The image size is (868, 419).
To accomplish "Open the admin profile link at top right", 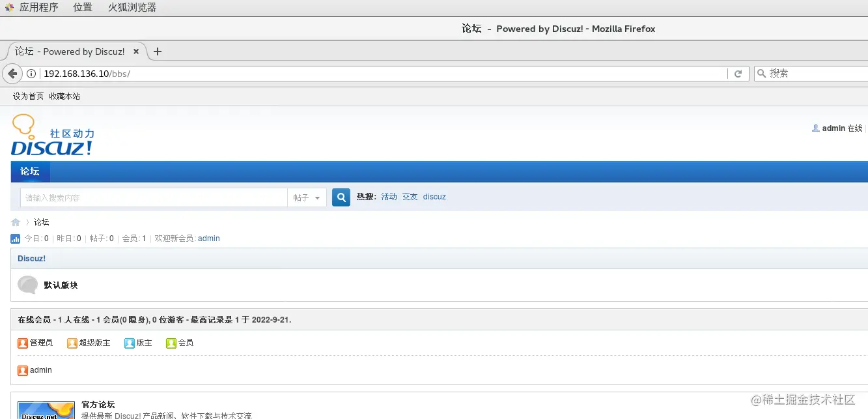I will (833, 128).
